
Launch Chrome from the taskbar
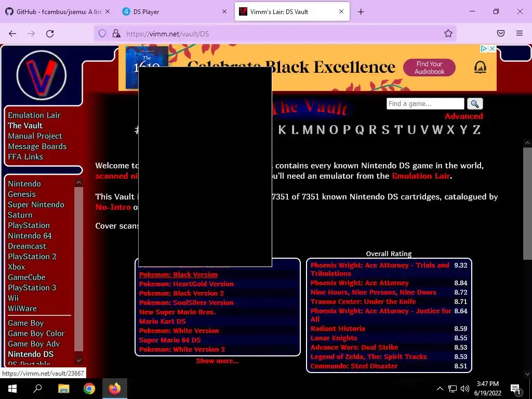89,389
